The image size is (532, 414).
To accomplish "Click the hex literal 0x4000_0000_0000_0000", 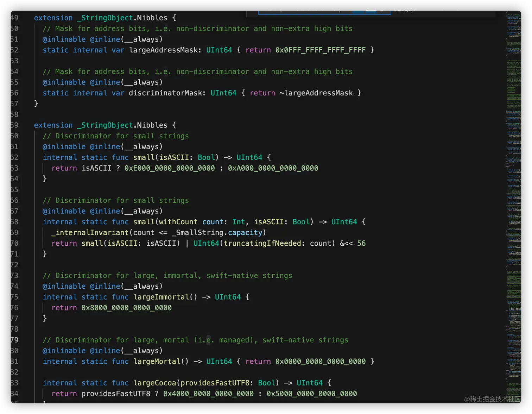I will (x=208, y=394).
